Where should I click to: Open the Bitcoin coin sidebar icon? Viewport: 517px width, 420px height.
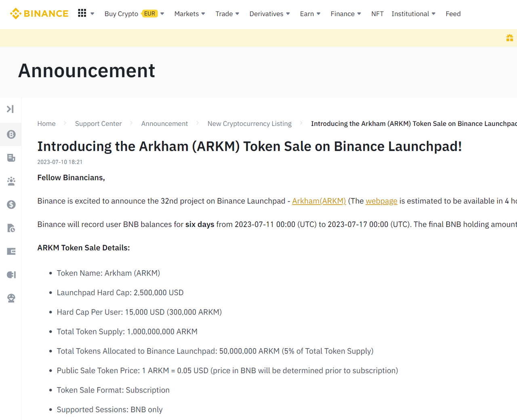11,134
